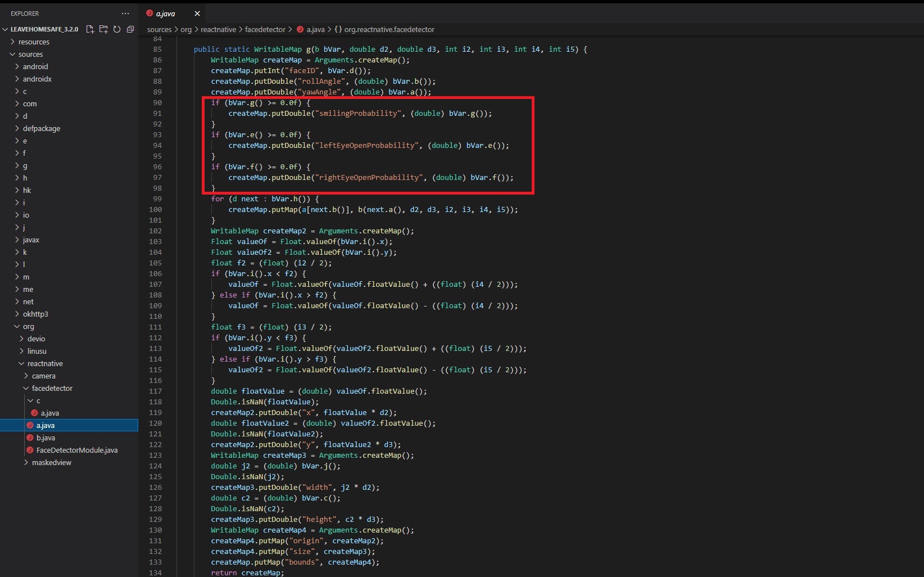This screenshot has height=577, width=924.
Task: Open Explorer views and more actions menu
Action: [125, 13]
